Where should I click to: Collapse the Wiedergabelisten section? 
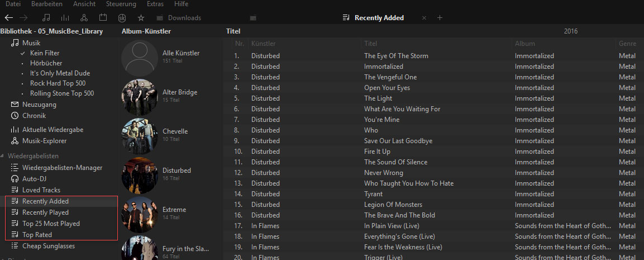(3, 157)
